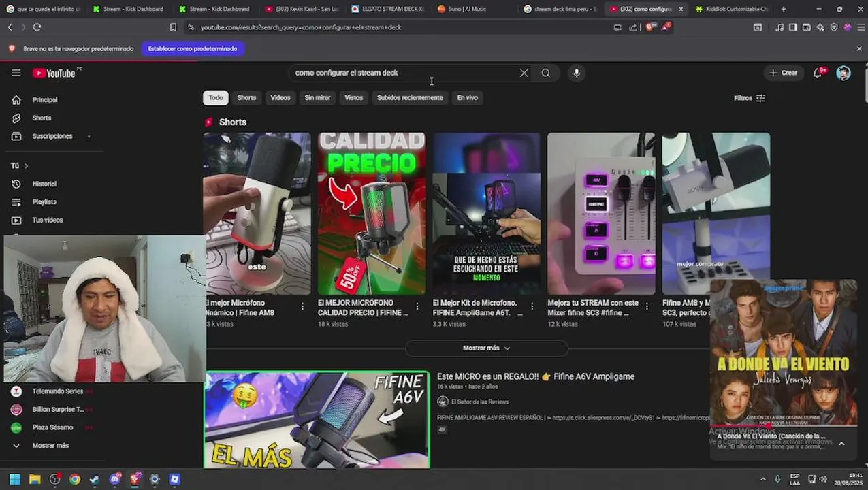Open new browser tab plus button
The width and height of the screenshot is (868, 490).
[x=784, y=9]
